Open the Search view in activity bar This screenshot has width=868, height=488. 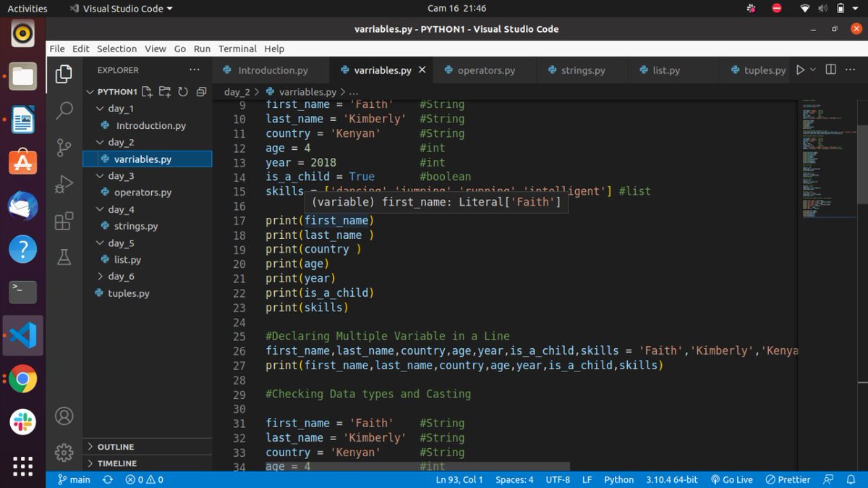click(64, 111)
